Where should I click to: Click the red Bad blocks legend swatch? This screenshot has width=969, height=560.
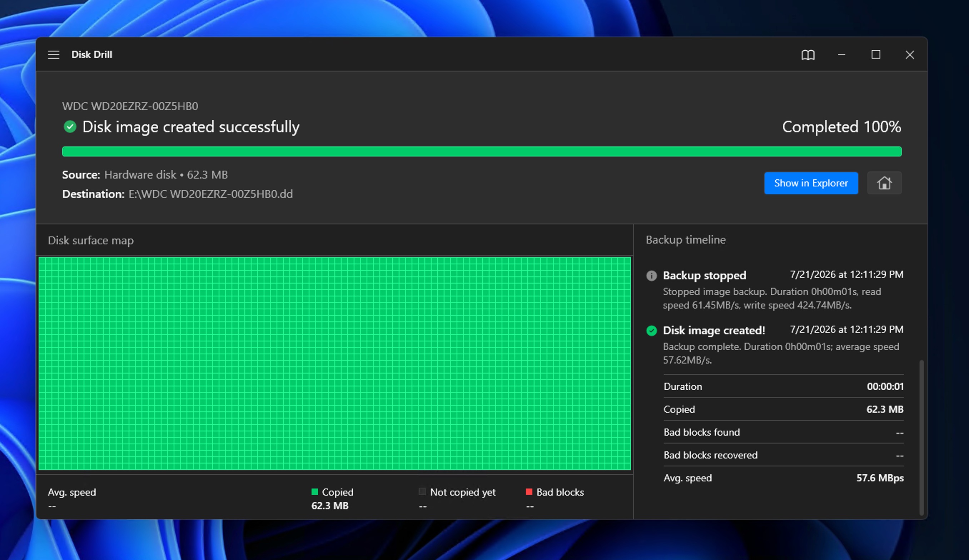(x=529, y=491)
